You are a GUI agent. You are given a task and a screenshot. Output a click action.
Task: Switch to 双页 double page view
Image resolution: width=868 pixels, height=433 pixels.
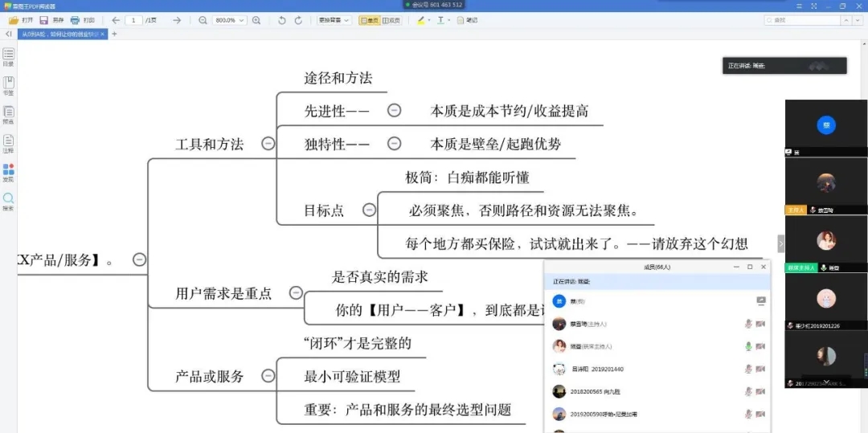(391, 20)
